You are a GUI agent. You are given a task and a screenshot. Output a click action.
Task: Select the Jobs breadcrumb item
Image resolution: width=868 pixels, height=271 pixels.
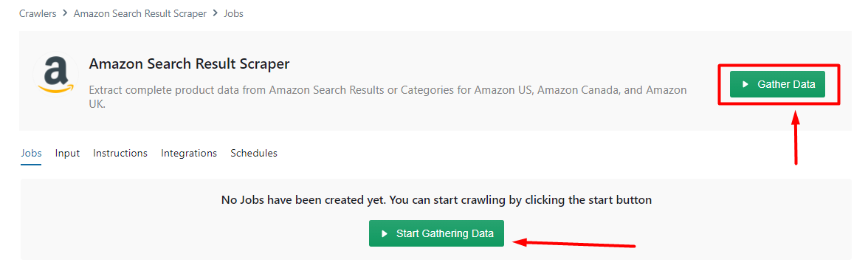point(233,13)
